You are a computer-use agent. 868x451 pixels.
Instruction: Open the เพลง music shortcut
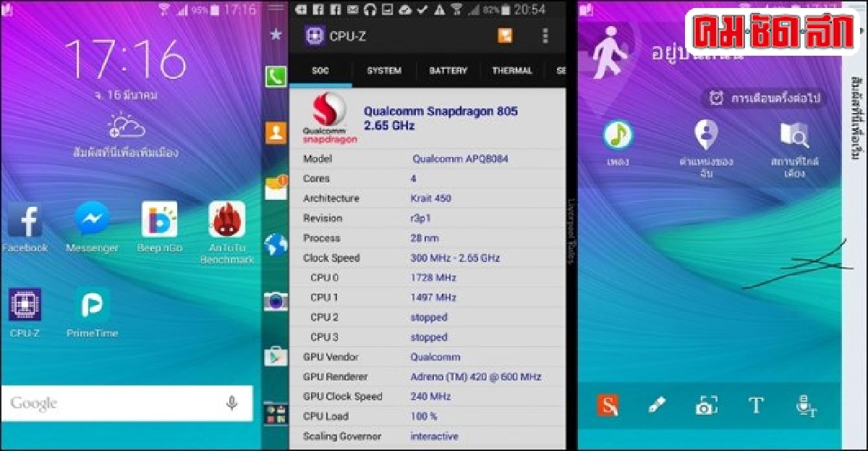tap(618, 143)
